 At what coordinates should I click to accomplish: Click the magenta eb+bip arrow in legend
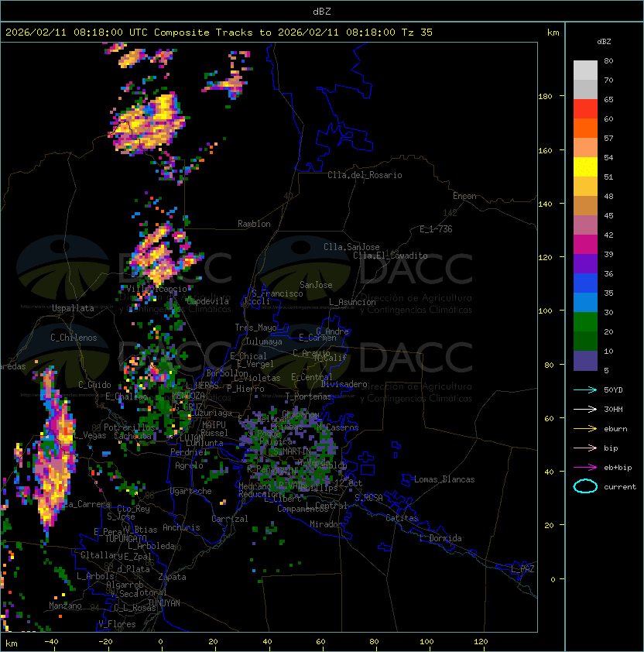pyautogui.click(x=585, y=468)
